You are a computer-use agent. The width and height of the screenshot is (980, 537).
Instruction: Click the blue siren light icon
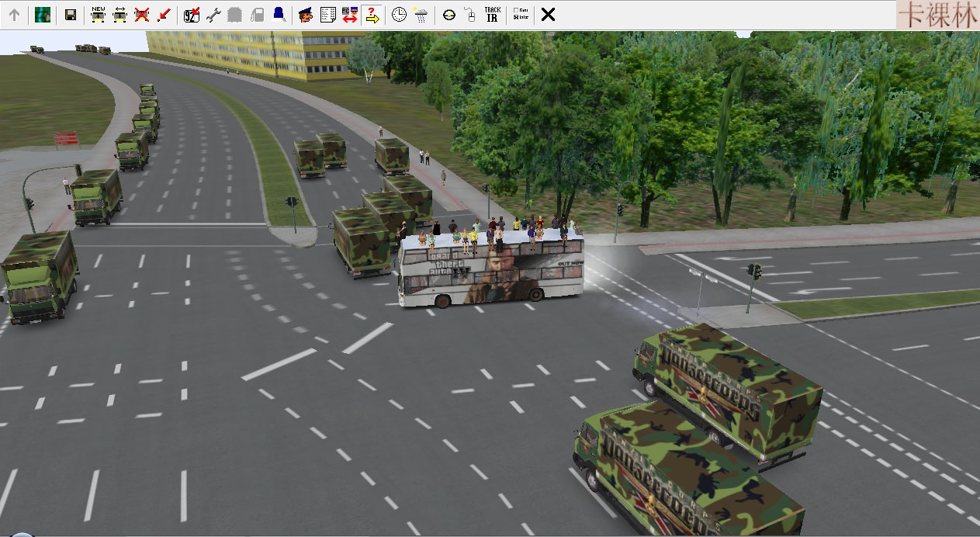(279, 15)
